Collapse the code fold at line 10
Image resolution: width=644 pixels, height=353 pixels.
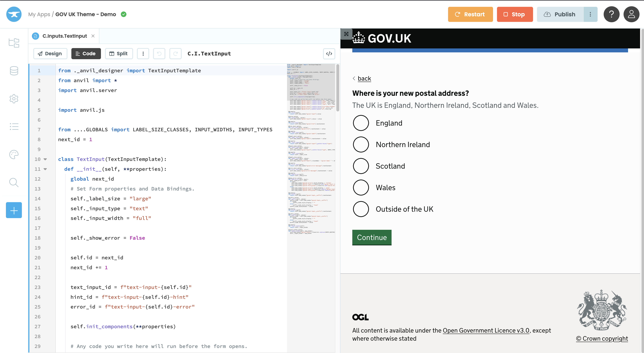click(x=45, y=159)
